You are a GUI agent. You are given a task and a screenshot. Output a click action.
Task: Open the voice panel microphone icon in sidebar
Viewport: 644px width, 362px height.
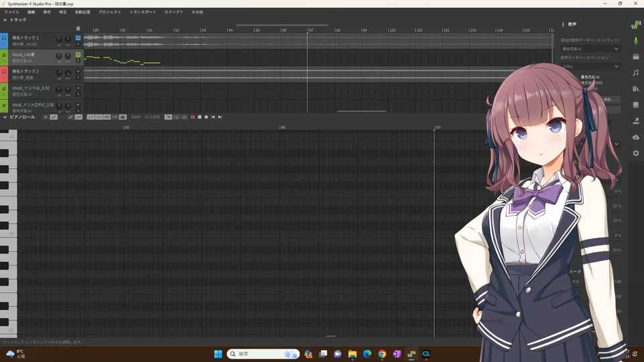coord(636,41)
